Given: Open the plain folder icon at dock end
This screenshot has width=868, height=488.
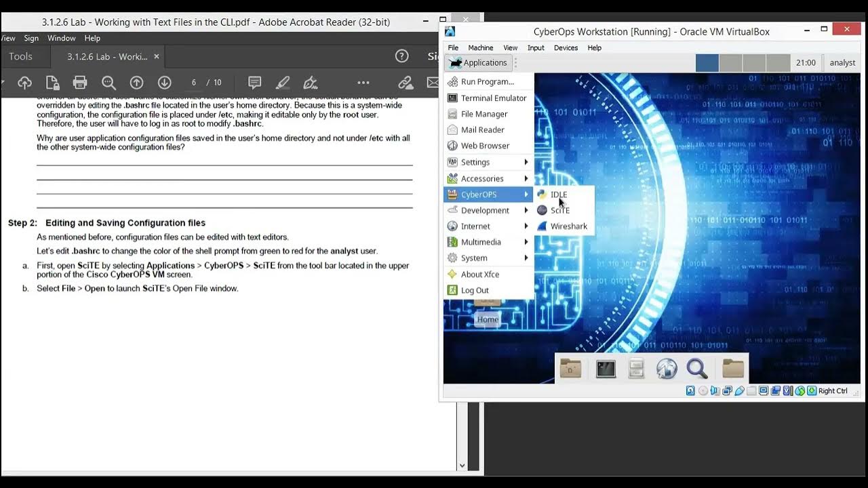Looking at the screenshot, I should point(733,368).
